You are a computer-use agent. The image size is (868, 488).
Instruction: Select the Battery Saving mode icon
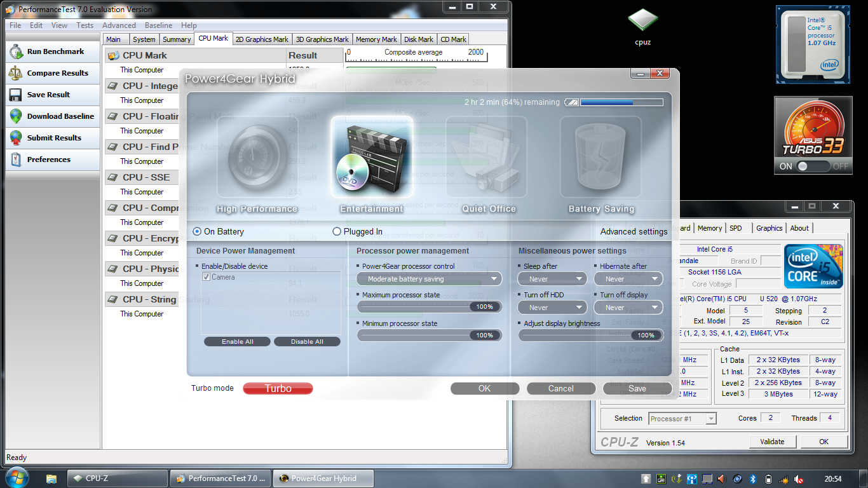coord(600,157)
